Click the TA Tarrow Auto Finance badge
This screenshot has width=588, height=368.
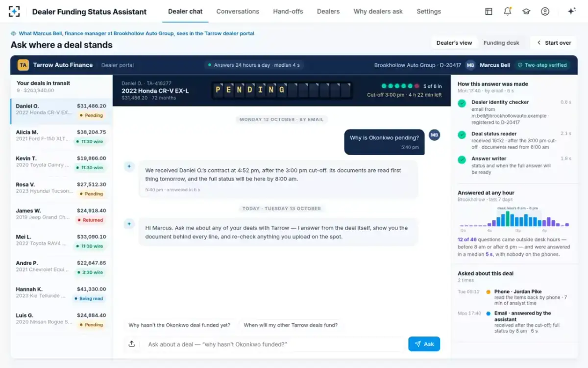(x=23, y=65)
